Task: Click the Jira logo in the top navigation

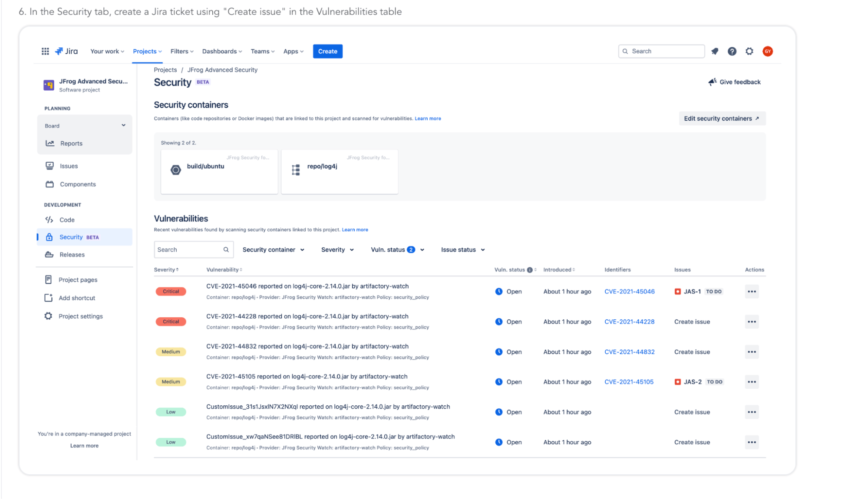Action: [x=67, y=51]
